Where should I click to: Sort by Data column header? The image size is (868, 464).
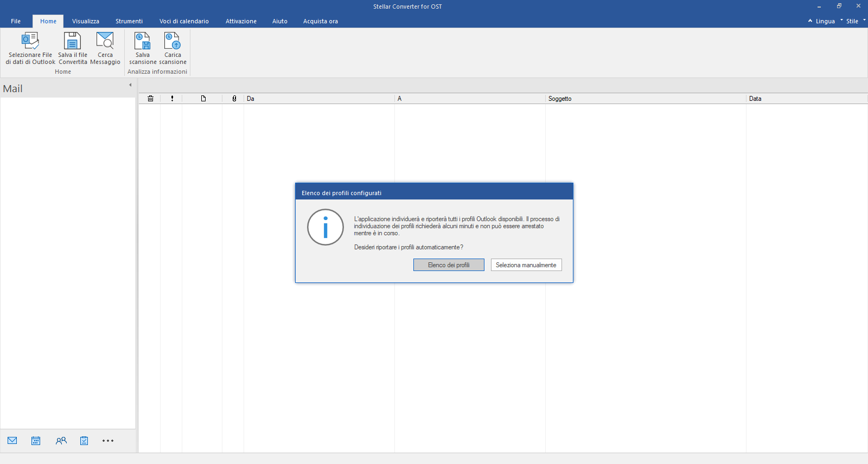[807, 99]
